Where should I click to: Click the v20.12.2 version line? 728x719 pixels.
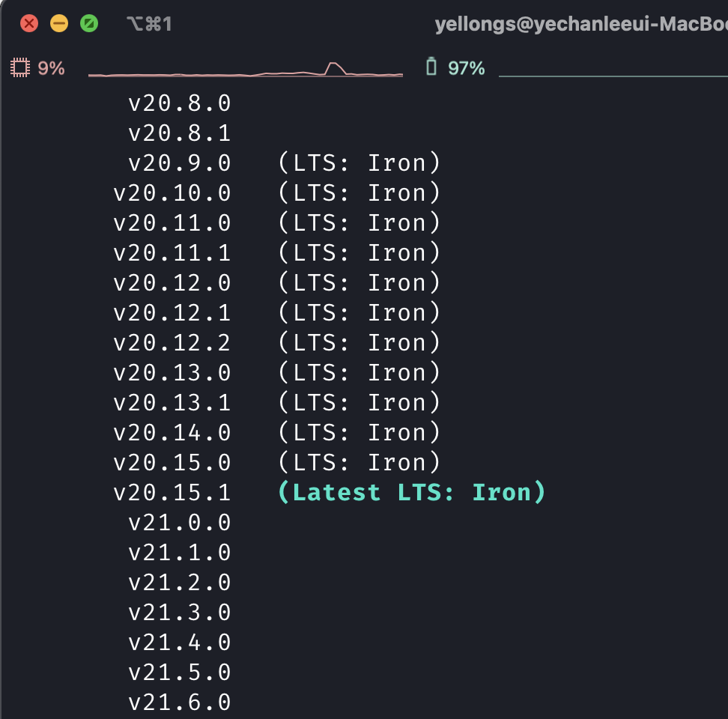click(172, 342)
